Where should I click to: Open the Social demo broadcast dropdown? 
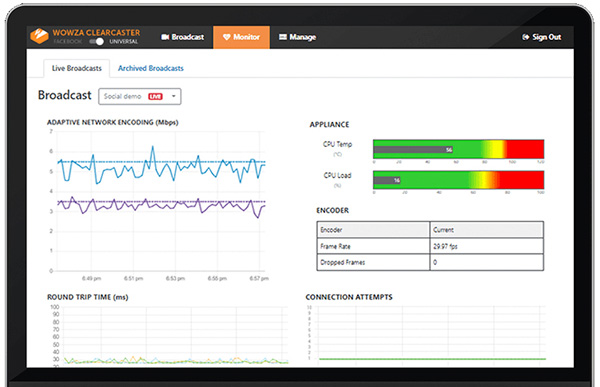pyautogui.click(x=140, y=96)
